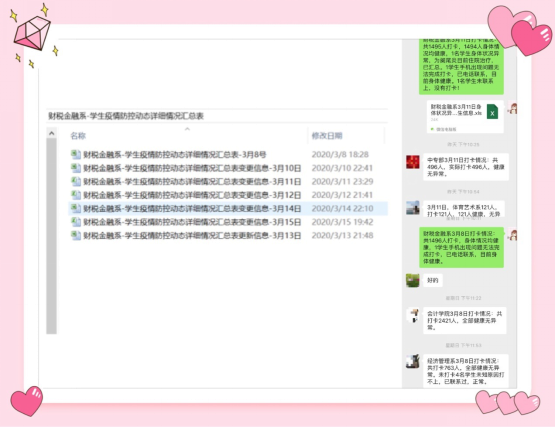The height and width of the screenshot is (428, 556).
Task: Sort files by 名称 column header
Action: (x=78, y=136)
